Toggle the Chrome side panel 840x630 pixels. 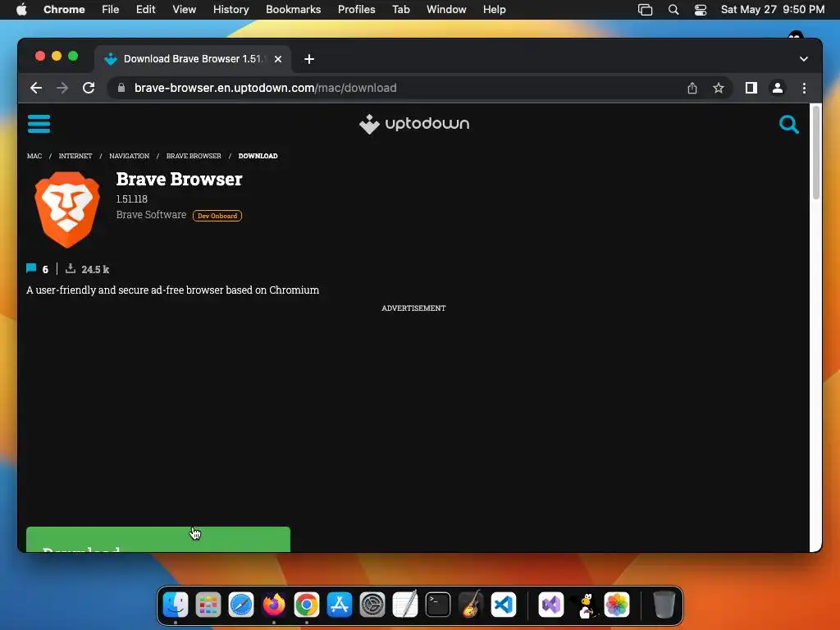[751, 88]
